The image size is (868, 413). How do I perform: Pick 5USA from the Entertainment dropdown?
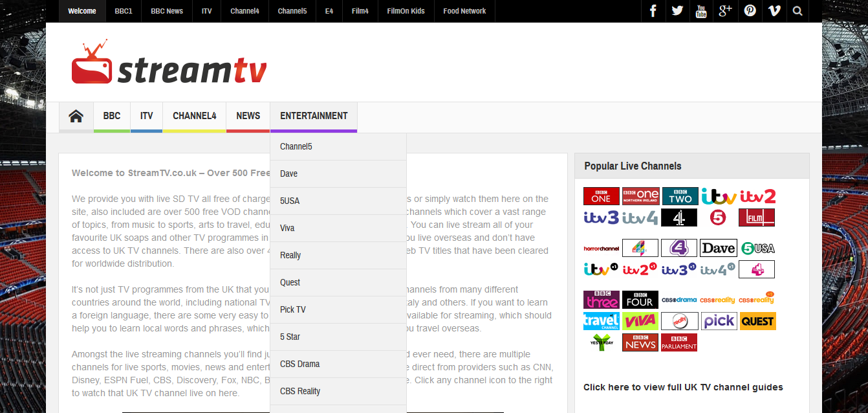(x=338, y=201)
